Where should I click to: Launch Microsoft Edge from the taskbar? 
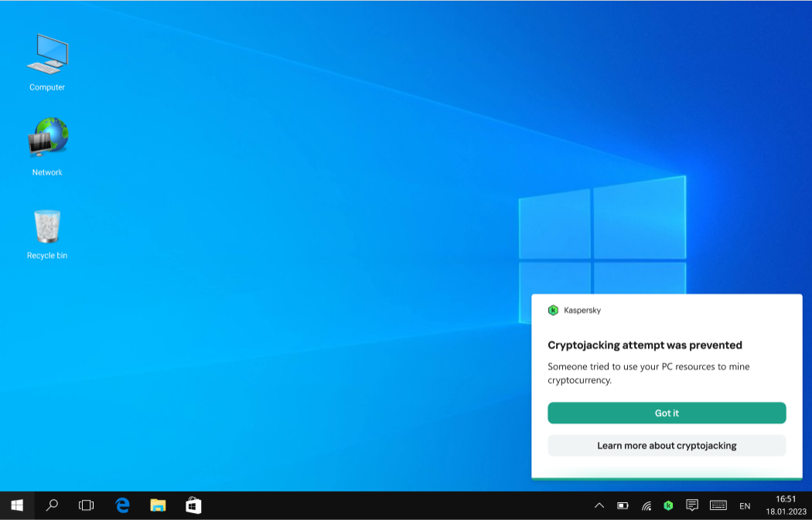tap(122, 505)
